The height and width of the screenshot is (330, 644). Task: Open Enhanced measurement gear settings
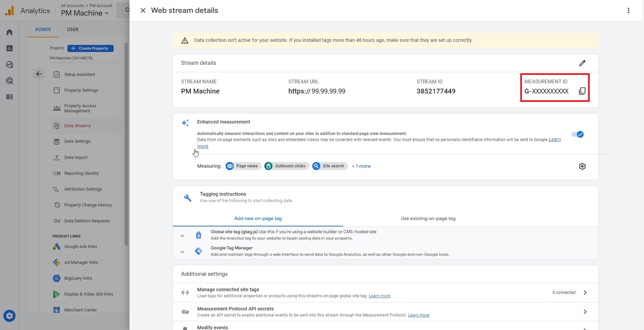point(582,166)
